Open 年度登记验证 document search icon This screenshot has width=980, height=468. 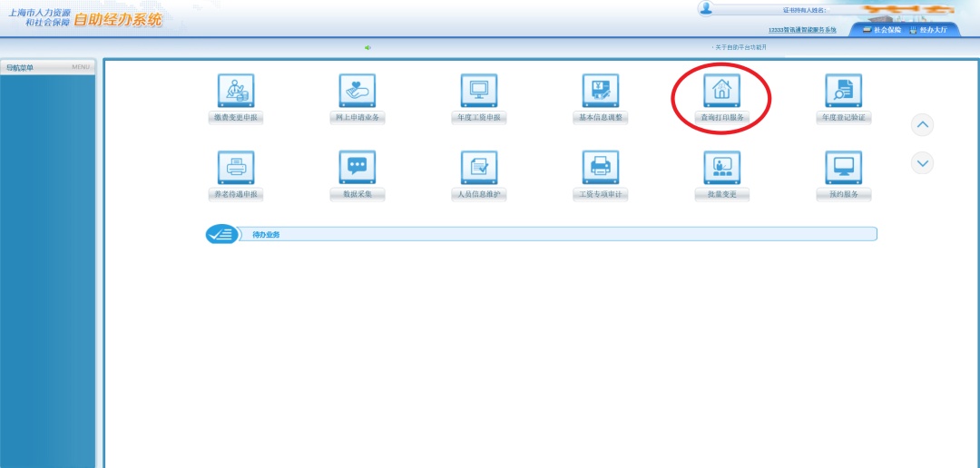(843, 92)
